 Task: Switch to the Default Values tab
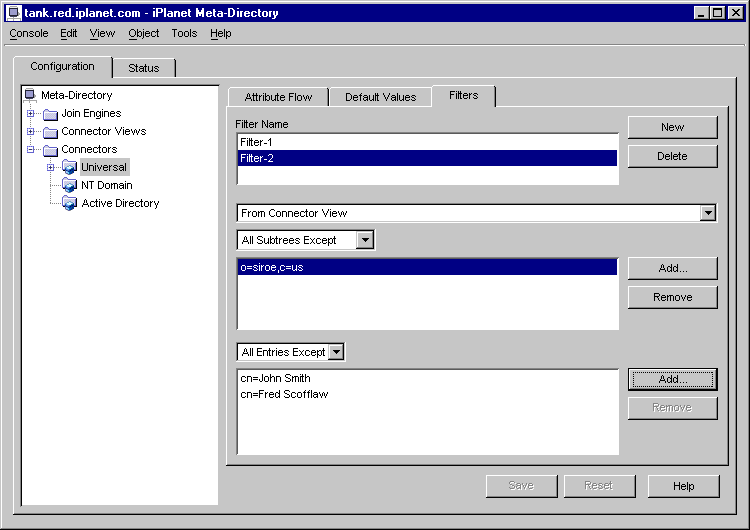(x=381, y=97)
